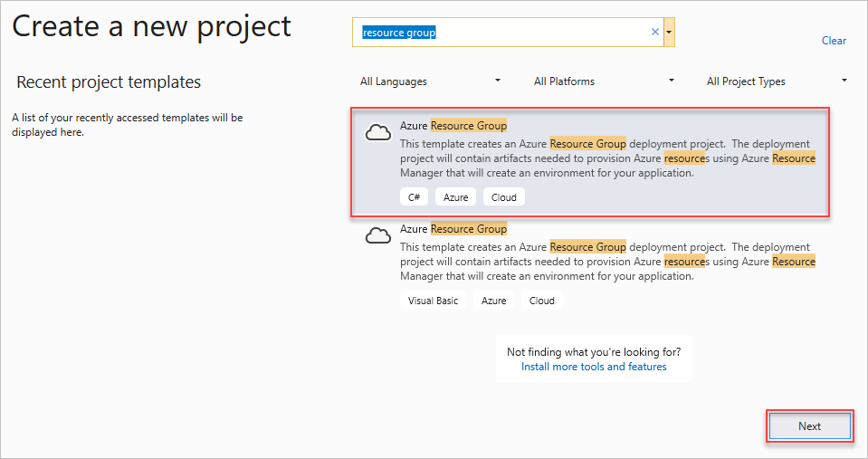Click the Azure tag on Visual Basic template
The height and width of the screenshot is (459, 868).
pyautogui.click(x=494, y=301)
